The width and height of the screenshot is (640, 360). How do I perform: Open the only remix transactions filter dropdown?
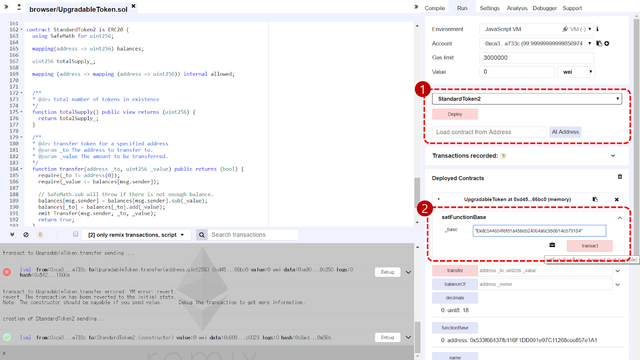click(x=136, y=235)
